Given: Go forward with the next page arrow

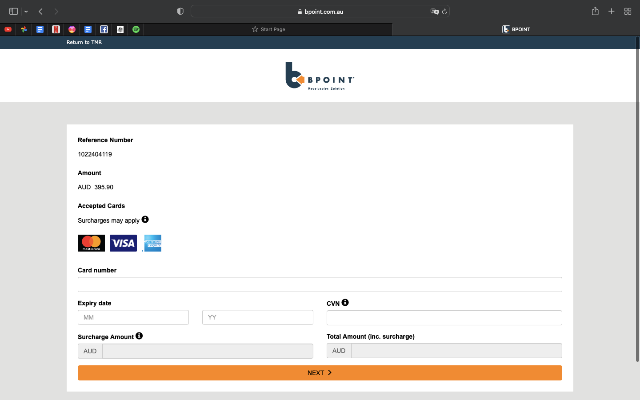Looking at the screenshot, I should (56, 11).
